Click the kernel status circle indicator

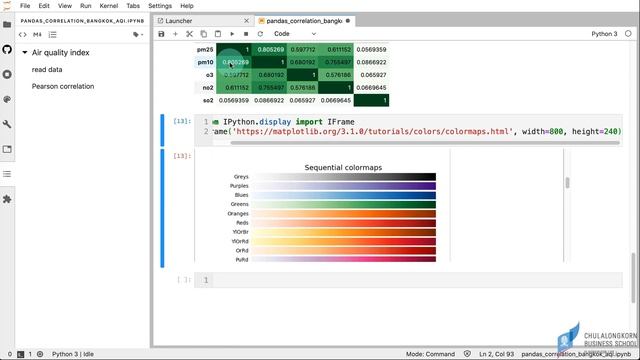[x=628, y=34]
